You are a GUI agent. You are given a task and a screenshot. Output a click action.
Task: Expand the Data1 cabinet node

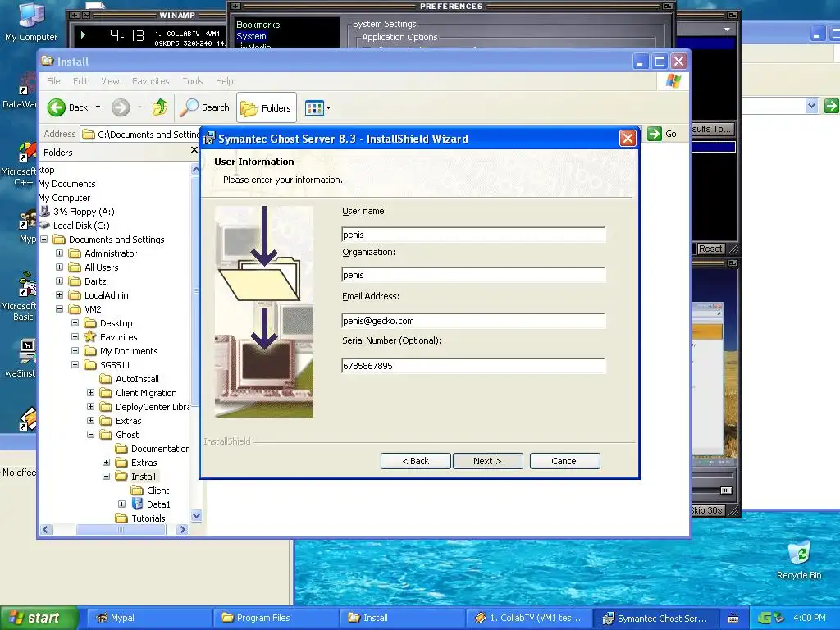(x=121, y=504)
